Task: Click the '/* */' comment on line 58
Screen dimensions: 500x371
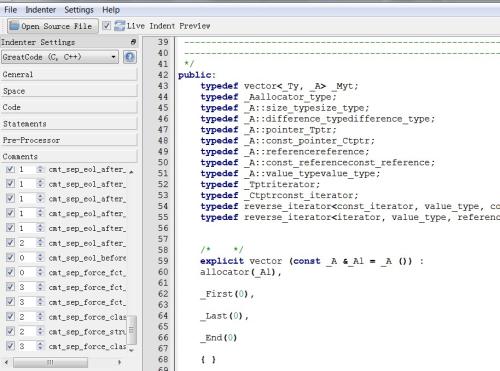Action: (222, 250)
